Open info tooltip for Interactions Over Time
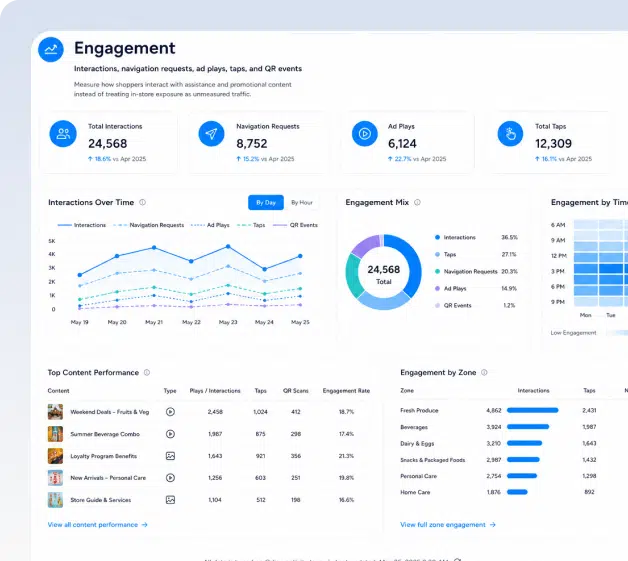The width and height of the screenshot is (628, 561). tap(143, 202)
